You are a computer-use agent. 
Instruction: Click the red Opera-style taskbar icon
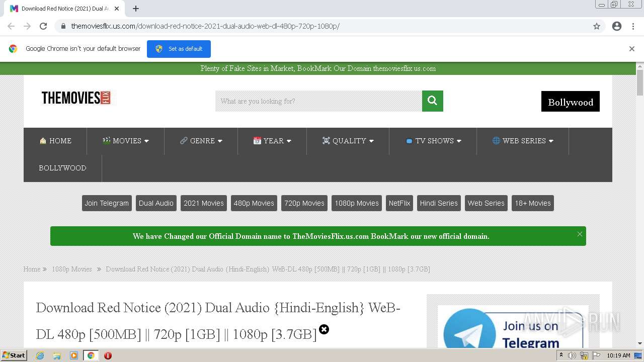click(108, 355)
